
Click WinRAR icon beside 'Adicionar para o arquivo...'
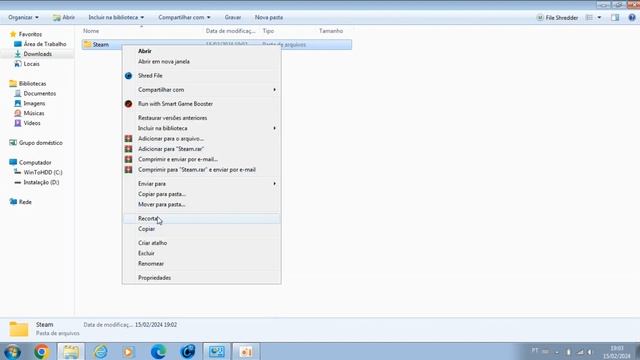[128, 139]
